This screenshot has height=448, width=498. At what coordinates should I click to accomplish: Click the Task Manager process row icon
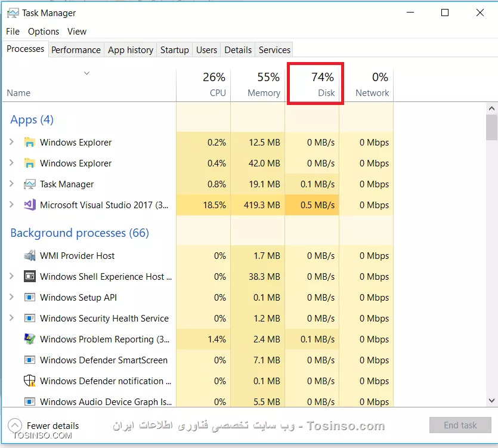pos(30,184)
